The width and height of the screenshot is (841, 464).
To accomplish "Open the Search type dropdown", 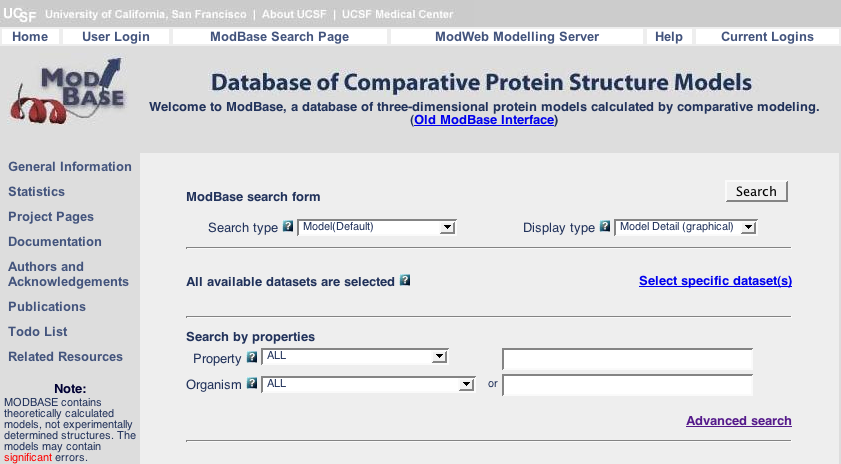I will (378, 227).
